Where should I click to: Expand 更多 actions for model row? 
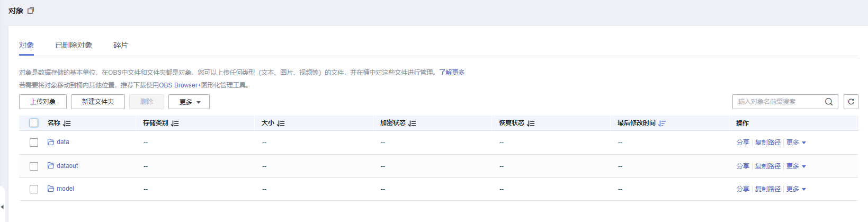click(796, 189)
